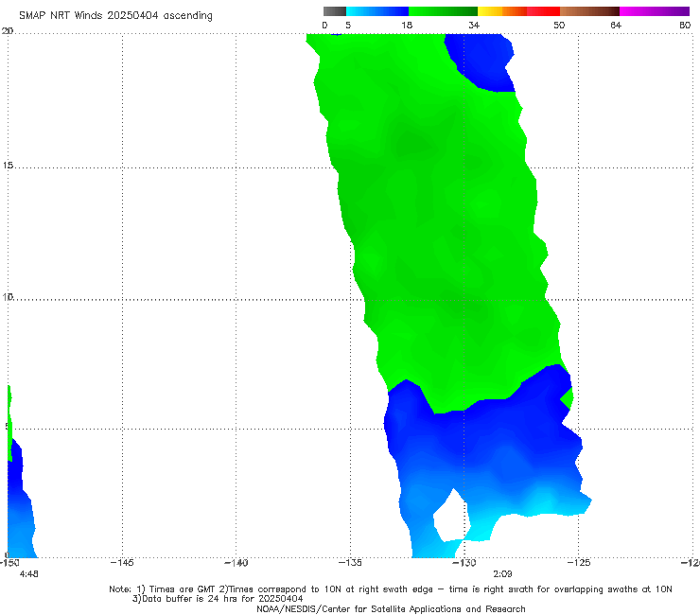Click the title 'SMAP NRT Winds 20250404 ascending'
This screenshot has height=615, width=700.
(x=115, y=16)
